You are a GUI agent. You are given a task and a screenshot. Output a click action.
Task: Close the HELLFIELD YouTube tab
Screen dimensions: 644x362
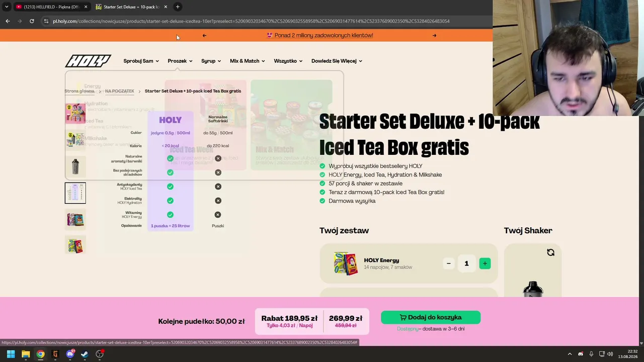(x=86, y=7)
